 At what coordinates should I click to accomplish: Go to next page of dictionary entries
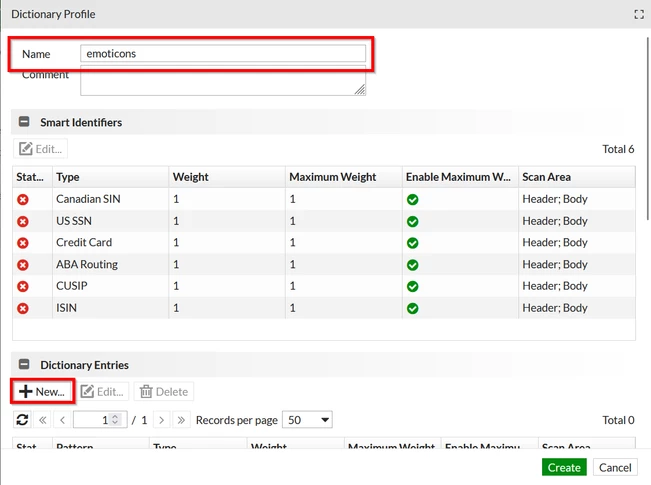point(162,420)
